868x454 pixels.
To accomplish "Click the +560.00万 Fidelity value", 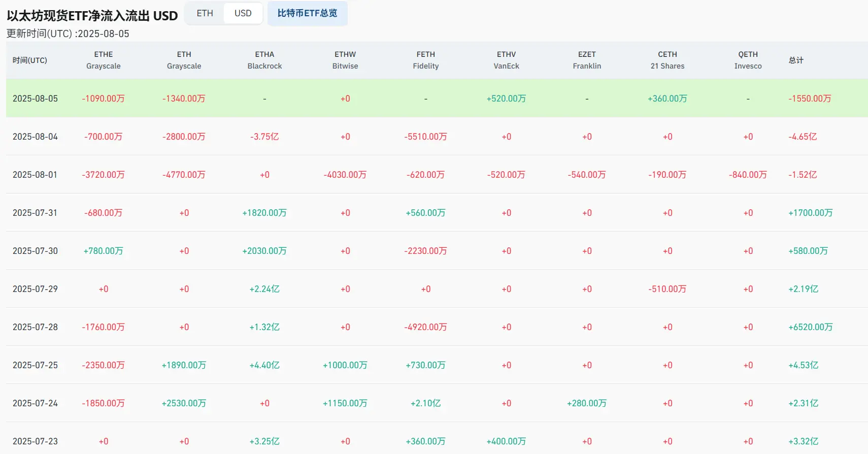I will 426,213.
